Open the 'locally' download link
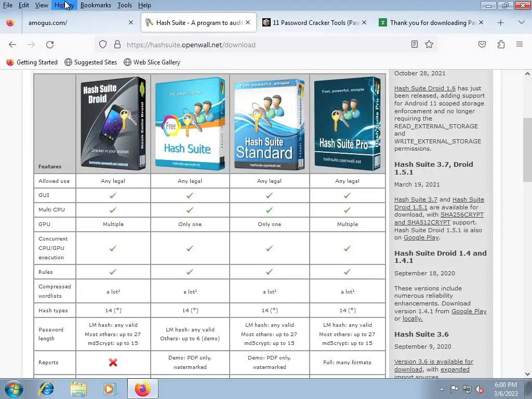The image size is (532, 399). tap(412, 318)
